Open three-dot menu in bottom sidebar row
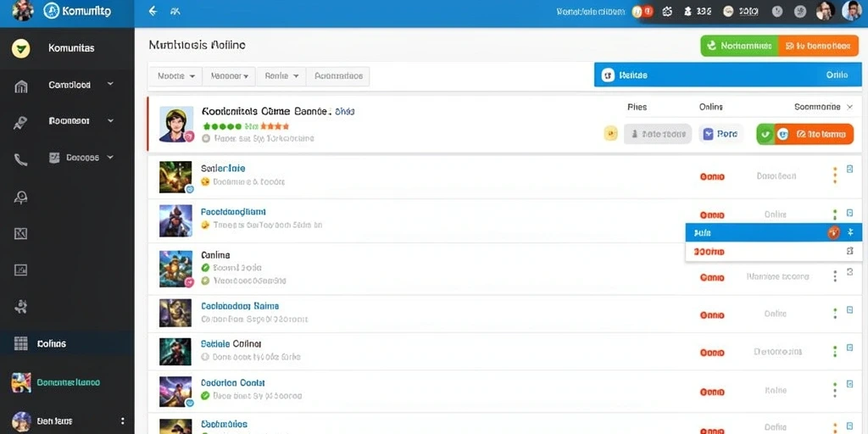The height and width of the screenshot is (434, 868). pyautogui.click(x=122, y=421)
